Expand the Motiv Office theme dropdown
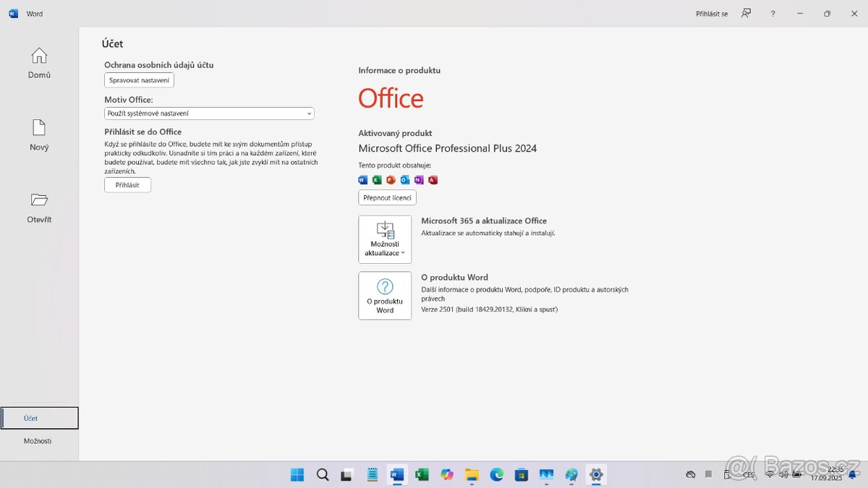Screen dimensions: 868x488 point(209,114)
